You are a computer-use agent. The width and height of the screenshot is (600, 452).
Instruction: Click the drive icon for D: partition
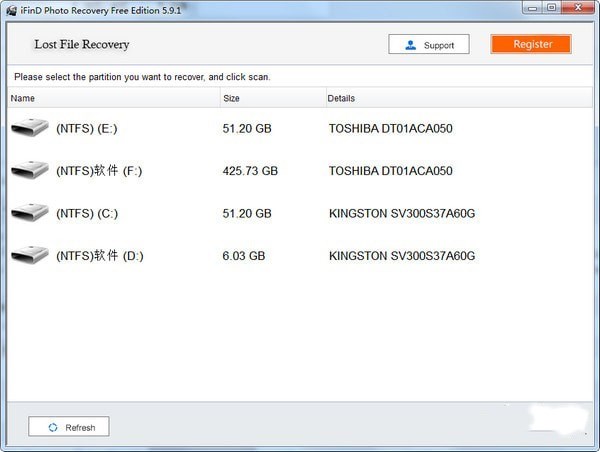coord(30,255)
